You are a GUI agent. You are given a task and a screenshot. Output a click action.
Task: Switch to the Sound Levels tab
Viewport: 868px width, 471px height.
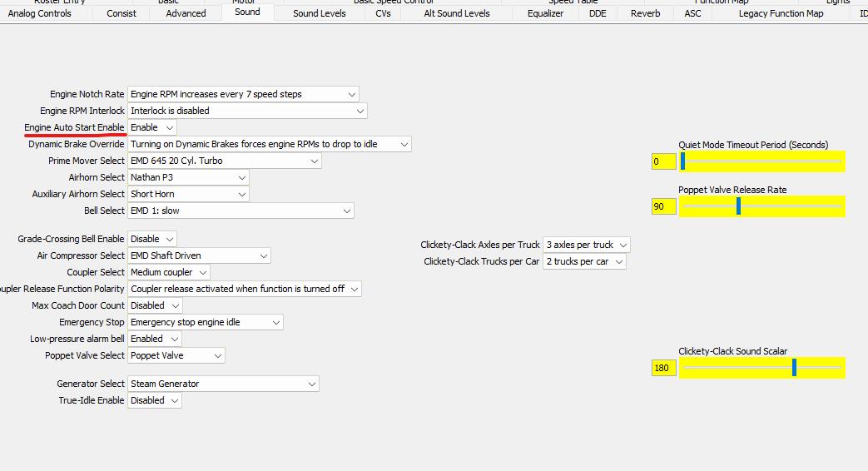[x=320, y=13]
